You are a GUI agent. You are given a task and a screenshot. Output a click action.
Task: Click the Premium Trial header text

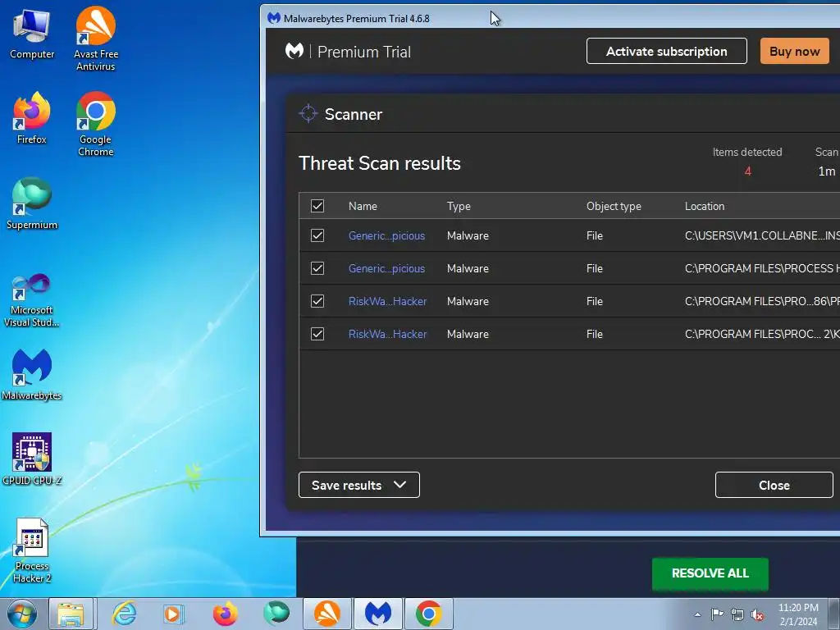[x=363, y=52]
